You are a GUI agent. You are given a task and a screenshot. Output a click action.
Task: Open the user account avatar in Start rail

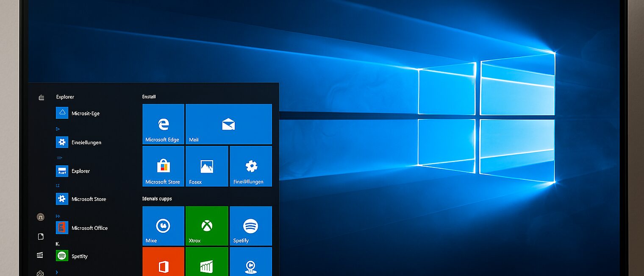point(41,217)
